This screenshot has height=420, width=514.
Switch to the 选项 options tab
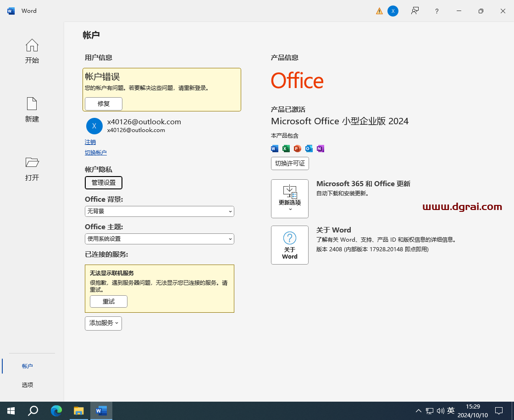[28, 385]
